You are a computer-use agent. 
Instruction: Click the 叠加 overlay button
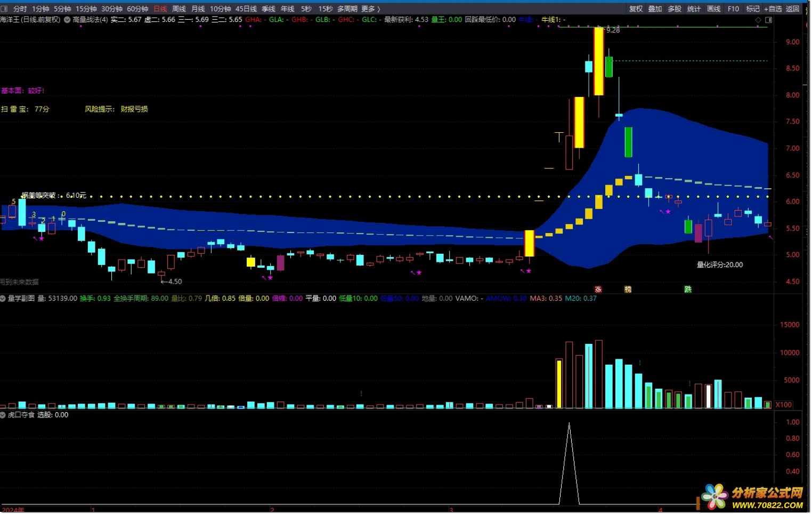(x=655, y=9)
